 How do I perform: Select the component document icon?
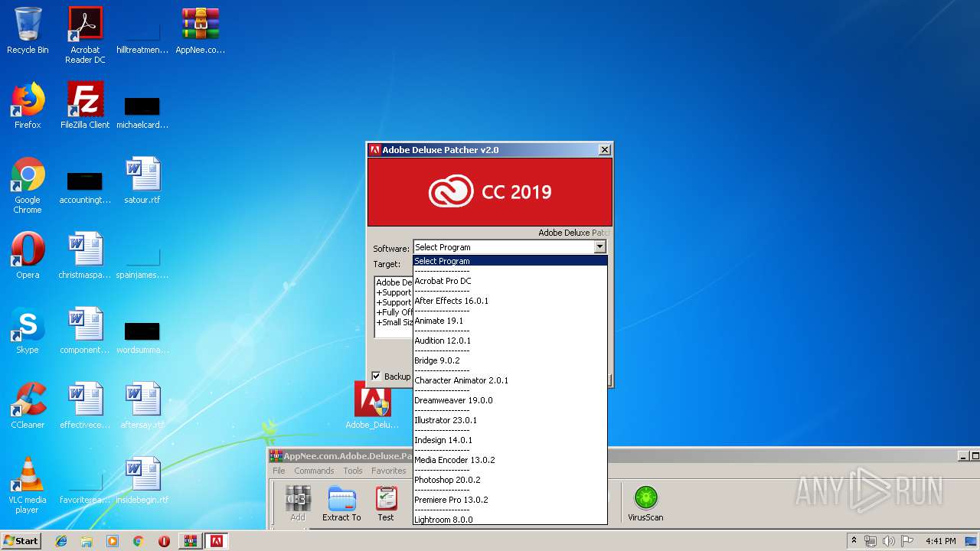85,331
